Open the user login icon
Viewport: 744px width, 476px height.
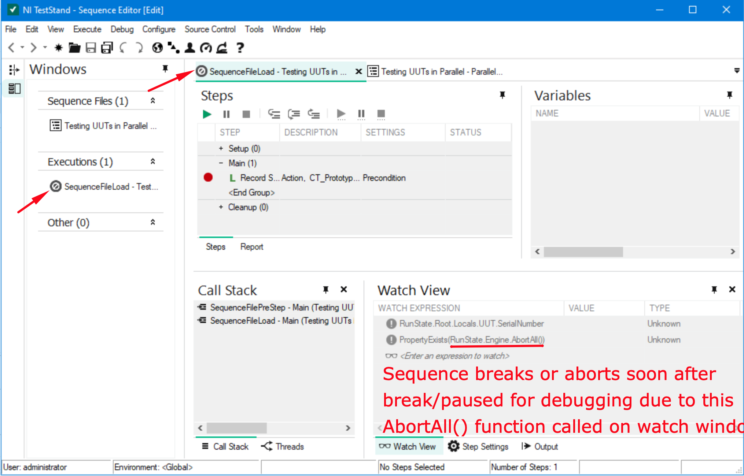(190, 47)
